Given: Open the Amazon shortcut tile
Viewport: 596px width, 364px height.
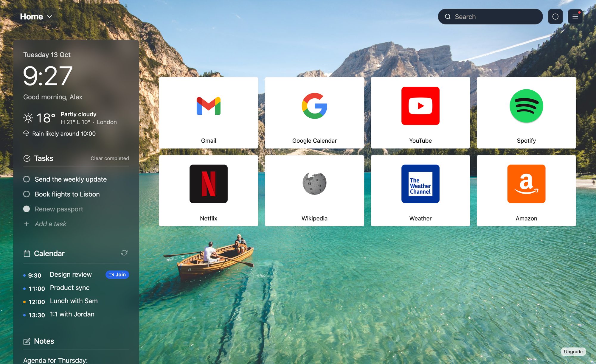Looking at the screenshot, I should click(526, 191).
